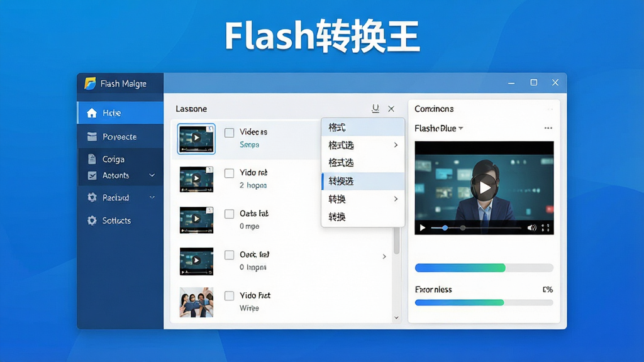The width and height of the screenshot is (644, 362).
Task: Select the Poyeecte folder icon
Action: click(x=92, y=136)
